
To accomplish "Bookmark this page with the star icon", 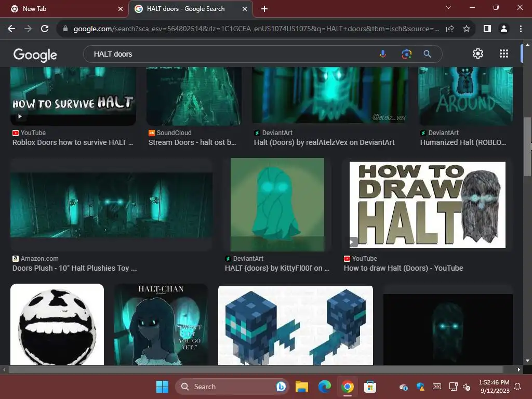I will (x=467, y=29).
